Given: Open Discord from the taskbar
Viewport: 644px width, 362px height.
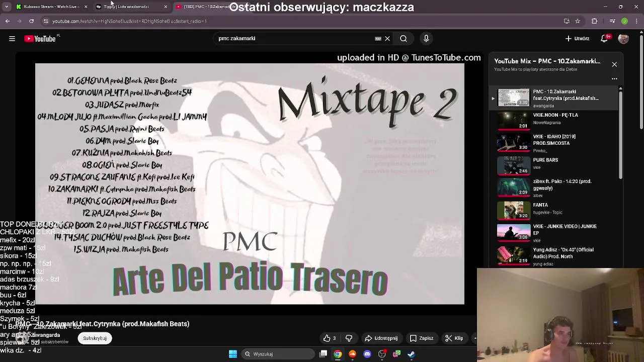Looking at the screenshot, I should (367, 354).
